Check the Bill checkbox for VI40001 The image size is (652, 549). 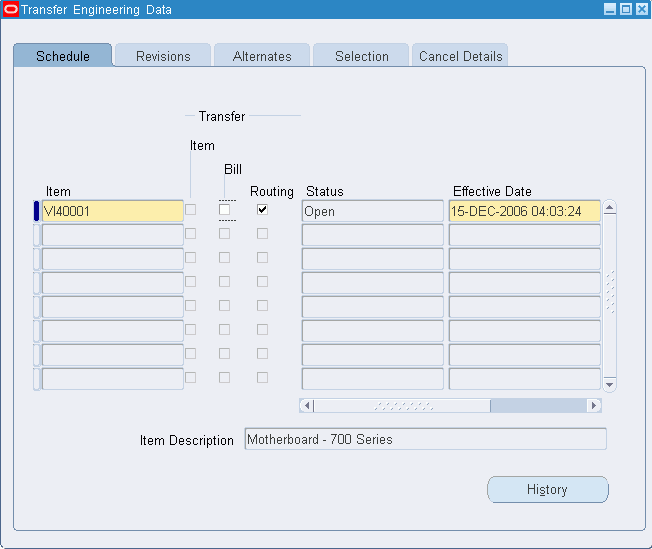pos(225,210)
